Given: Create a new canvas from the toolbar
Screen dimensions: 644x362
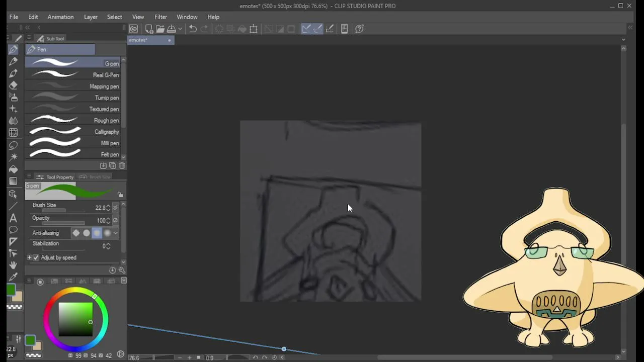Looking at the screenshot, I should point(149,29).
